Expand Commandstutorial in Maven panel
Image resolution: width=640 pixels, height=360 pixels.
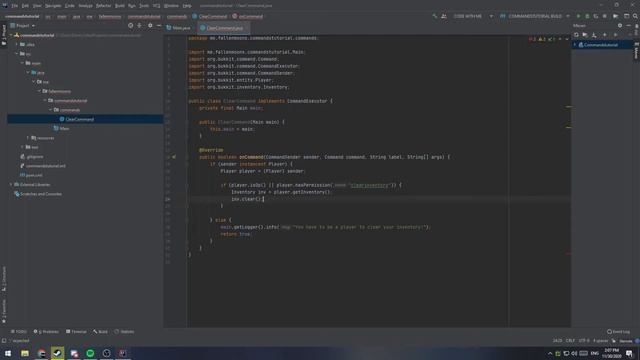pyautogui.click(x=575, y=44)
